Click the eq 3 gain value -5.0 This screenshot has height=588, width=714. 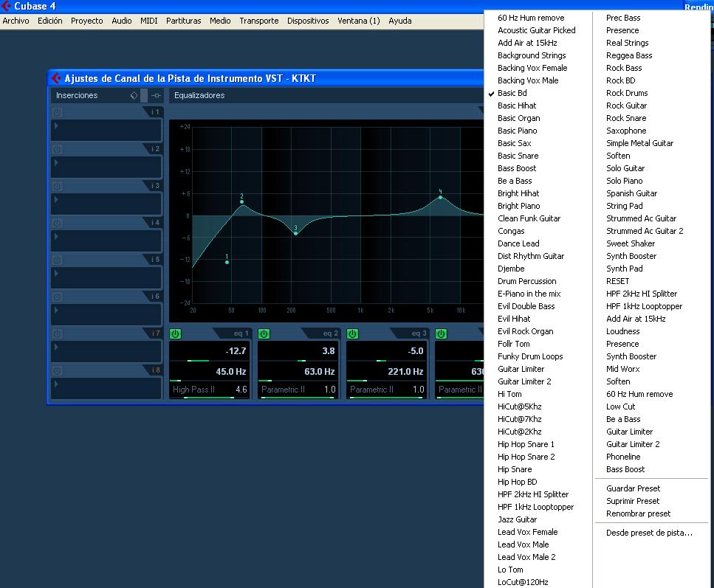(415, 351)
